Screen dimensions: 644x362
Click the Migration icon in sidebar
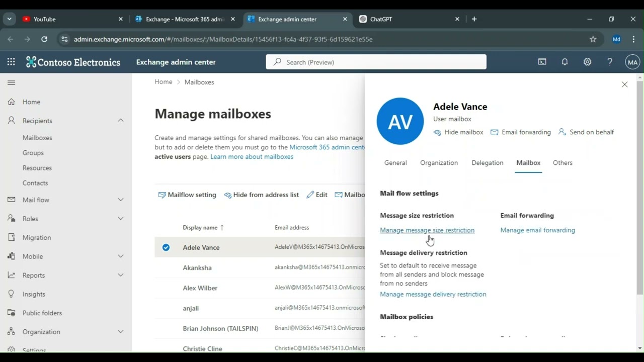point(12,237)
